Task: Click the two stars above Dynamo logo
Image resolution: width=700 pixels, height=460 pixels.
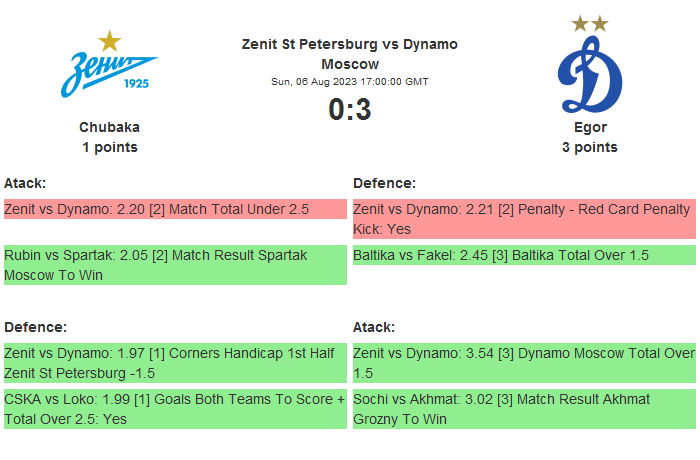Action: pos(589,23)
